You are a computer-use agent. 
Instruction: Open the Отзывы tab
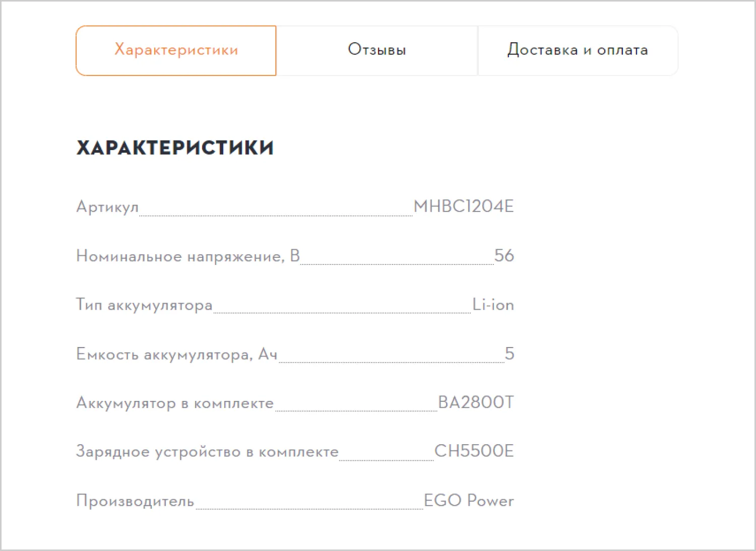(377, 50)
